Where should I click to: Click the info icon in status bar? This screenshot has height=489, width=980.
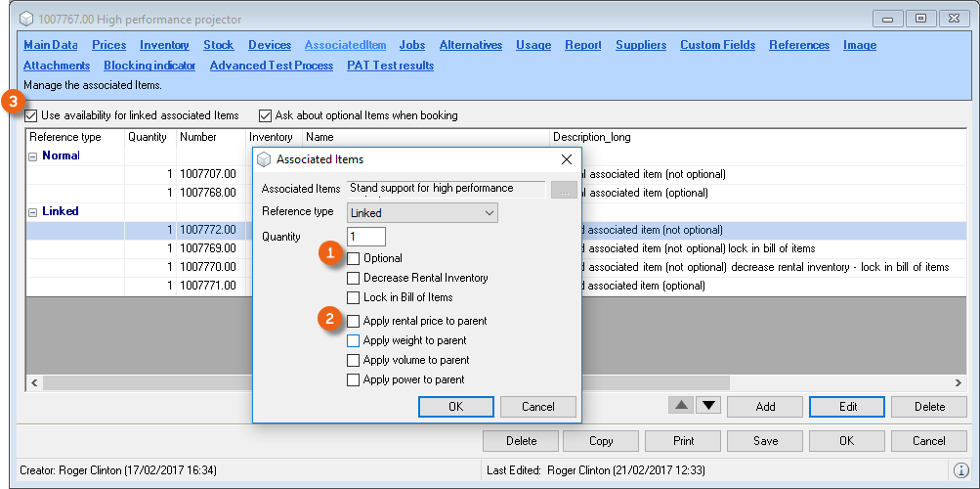(960, 470)
